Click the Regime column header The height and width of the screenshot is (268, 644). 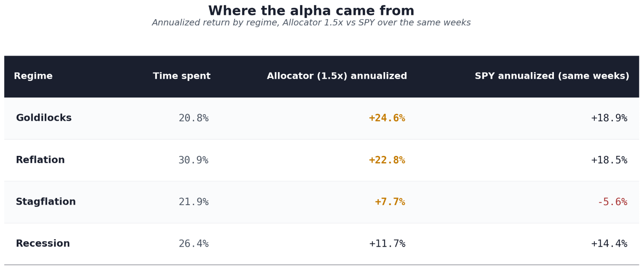(33, 76)
